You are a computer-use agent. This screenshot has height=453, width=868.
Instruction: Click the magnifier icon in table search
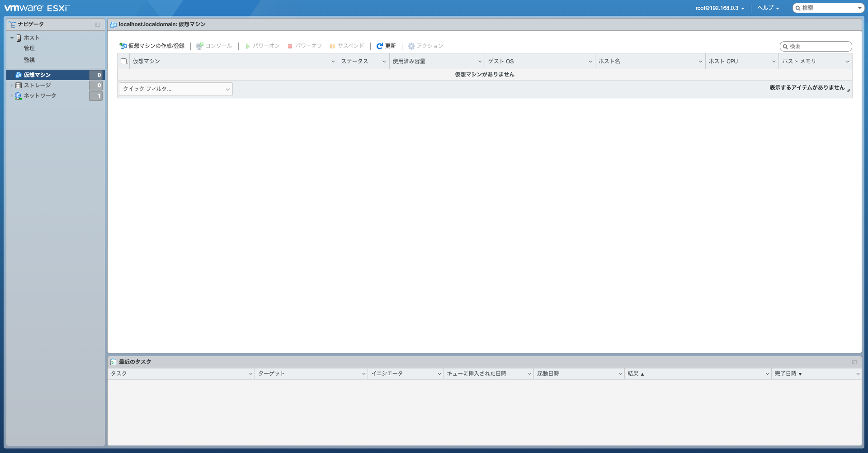point(786,47)
